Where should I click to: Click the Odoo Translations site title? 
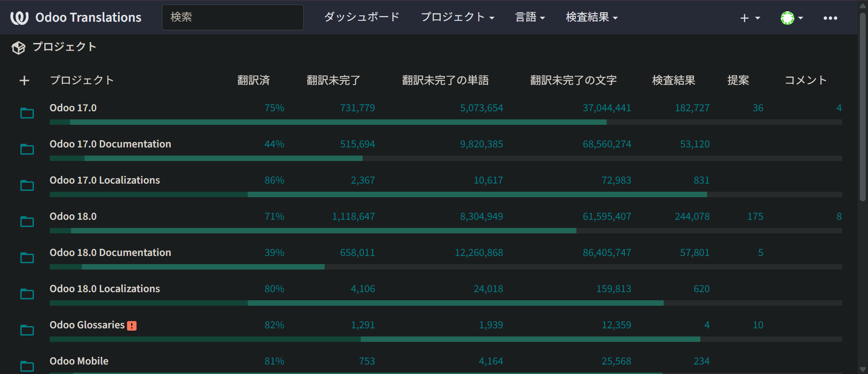[x=88, y=18]
